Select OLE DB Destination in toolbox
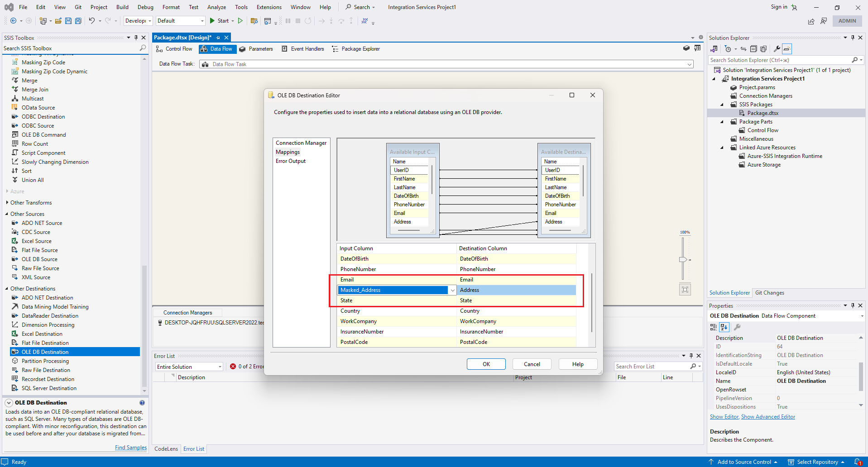Screen dimensions: 868x467 pos(75,352)
